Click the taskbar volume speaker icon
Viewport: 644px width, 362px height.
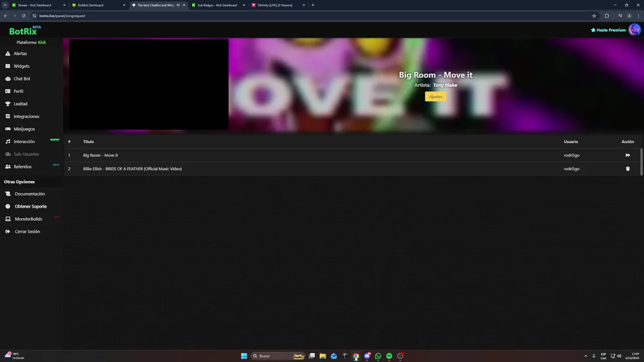tap(619, 356)
